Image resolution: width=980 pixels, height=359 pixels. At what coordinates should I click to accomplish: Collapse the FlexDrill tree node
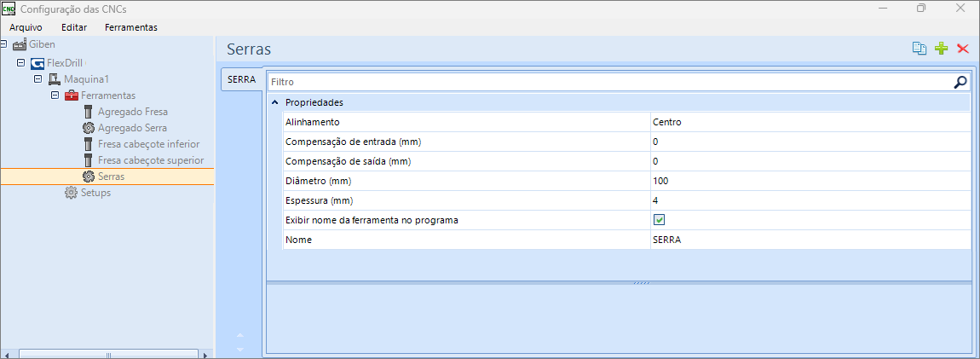point(20,63)
